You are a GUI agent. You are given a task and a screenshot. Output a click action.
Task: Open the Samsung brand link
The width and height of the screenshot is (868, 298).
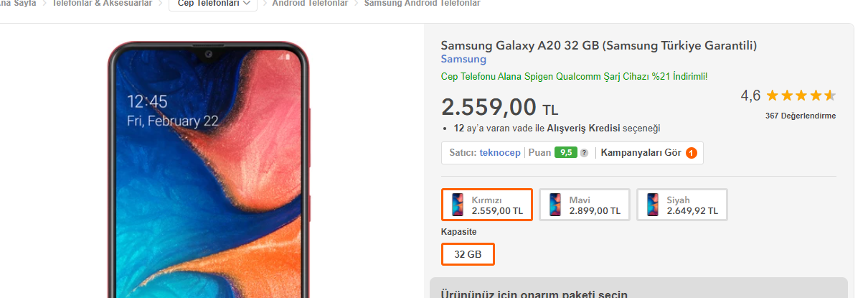pos(463,60)
